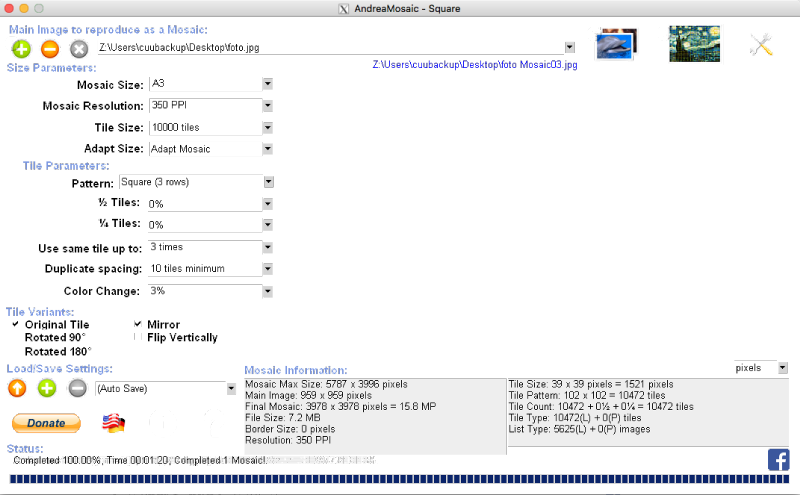Click the Mosaic Size A3 field

pos(206,84)
